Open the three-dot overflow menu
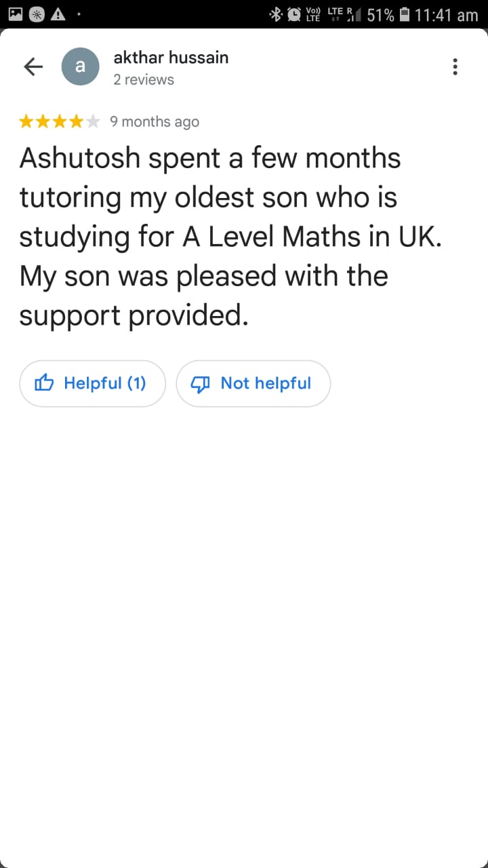This screenshot has height=868, width=488. click(455, 66)
